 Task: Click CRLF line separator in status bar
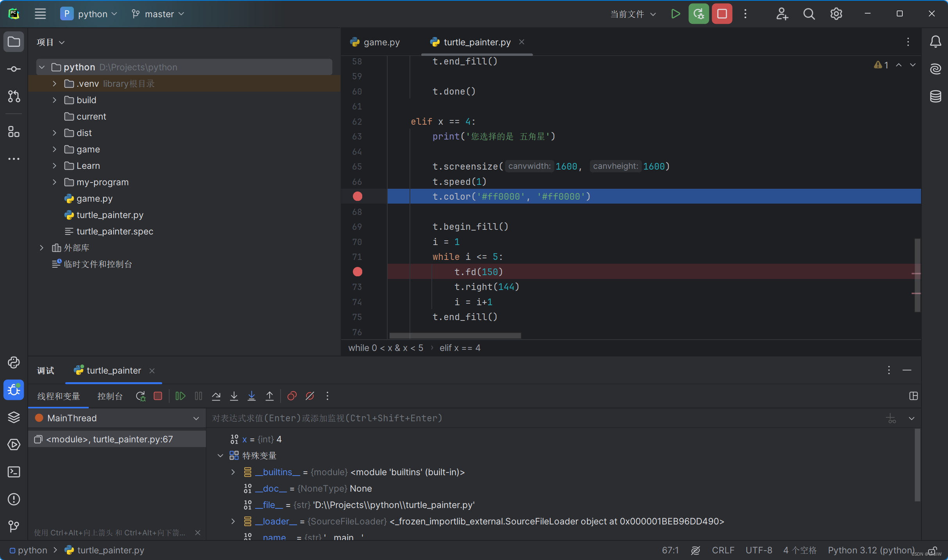723,550
